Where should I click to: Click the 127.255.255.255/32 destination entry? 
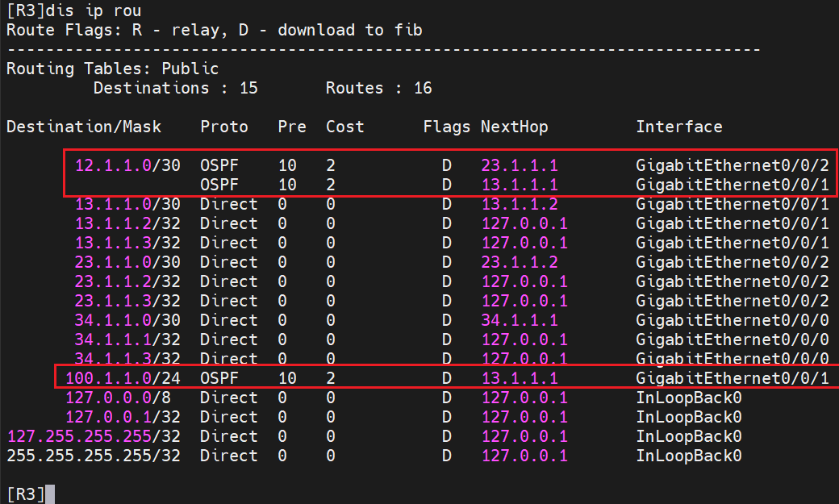click(94, 436)
